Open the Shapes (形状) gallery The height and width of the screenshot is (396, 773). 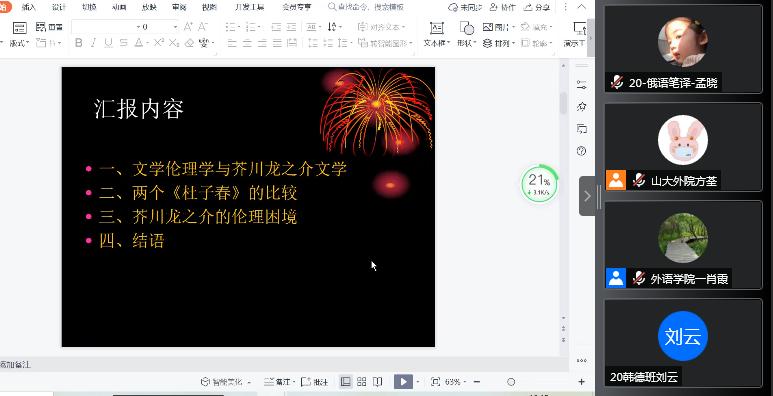[466, 35]
